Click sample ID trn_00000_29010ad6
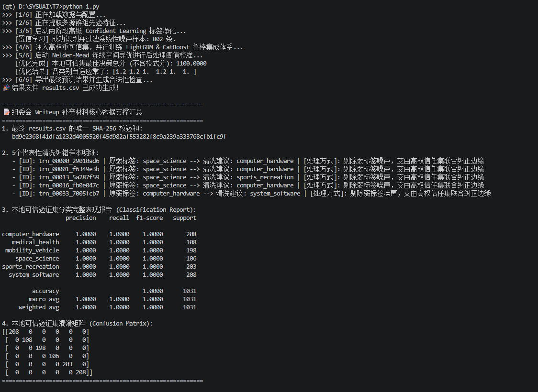538x392 pixels. point(69,161)
